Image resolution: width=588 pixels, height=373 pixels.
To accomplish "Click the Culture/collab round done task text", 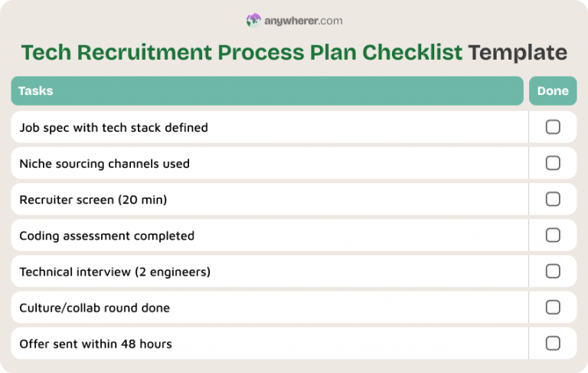I will coord(94,308).
